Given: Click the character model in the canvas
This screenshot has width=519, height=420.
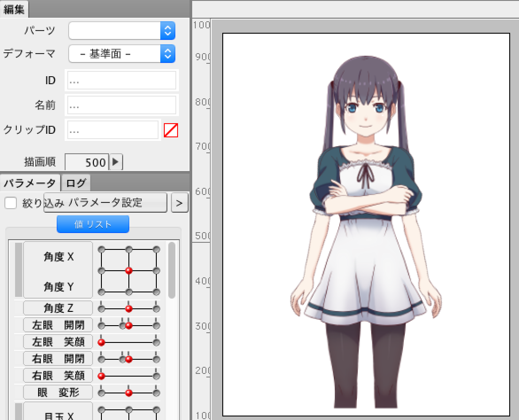Looking at the screenshot, I should pos(366,232).
